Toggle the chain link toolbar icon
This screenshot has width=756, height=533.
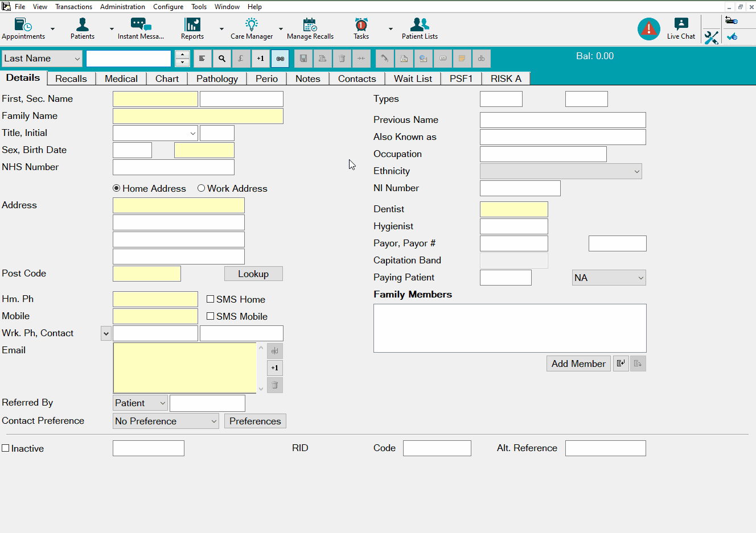(x=280, y=59)
